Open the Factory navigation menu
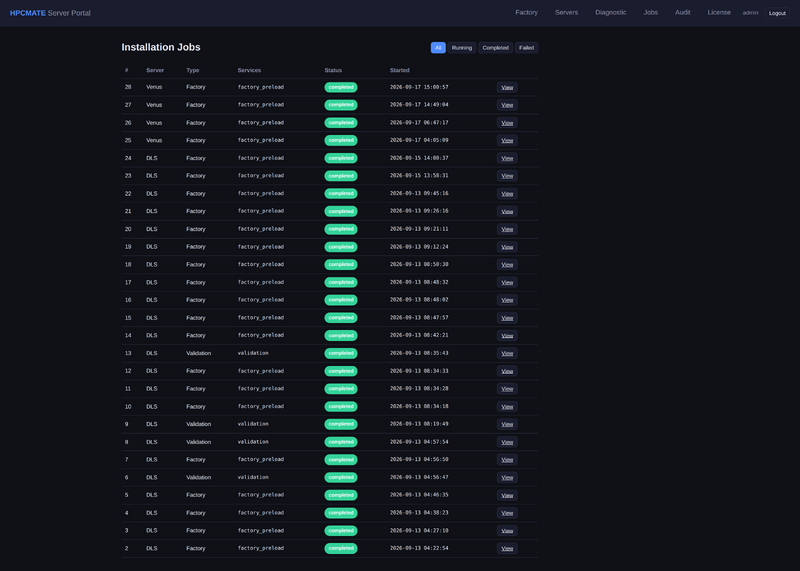Screen dimensions: 800x571 pos(526,13)
